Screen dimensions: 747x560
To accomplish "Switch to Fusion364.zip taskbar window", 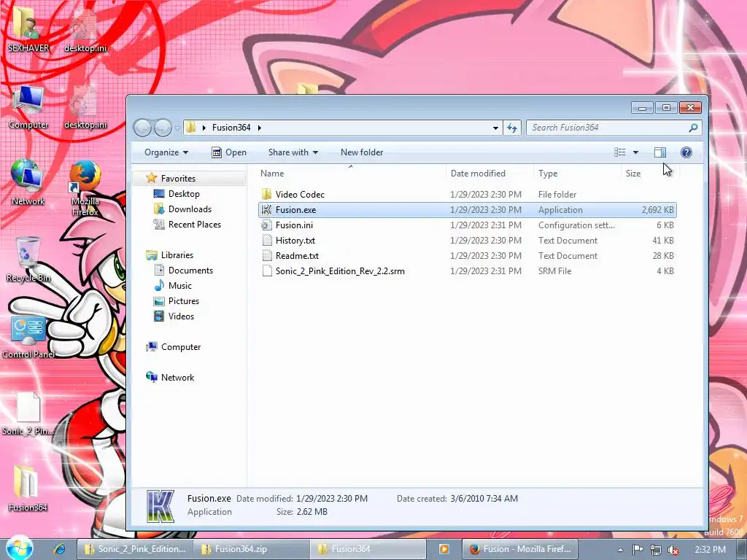I will pyautogui.click(x=252, y=549).
